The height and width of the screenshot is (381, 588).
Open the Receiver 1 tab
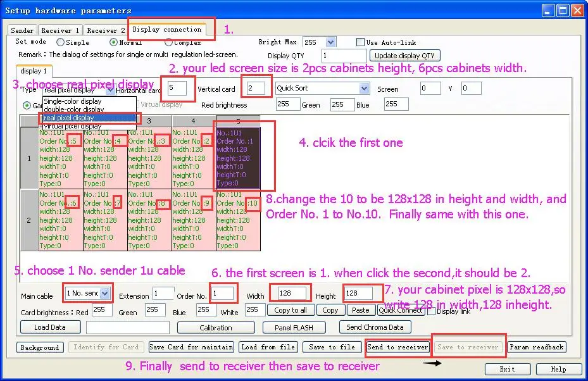pyautogui.click(x=60, y=30)
